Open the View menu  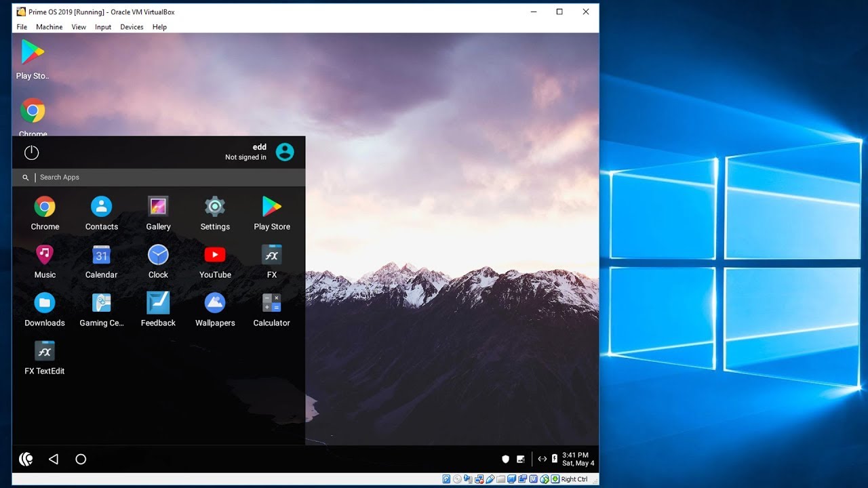pyautogui.click(x=79, y=27)
